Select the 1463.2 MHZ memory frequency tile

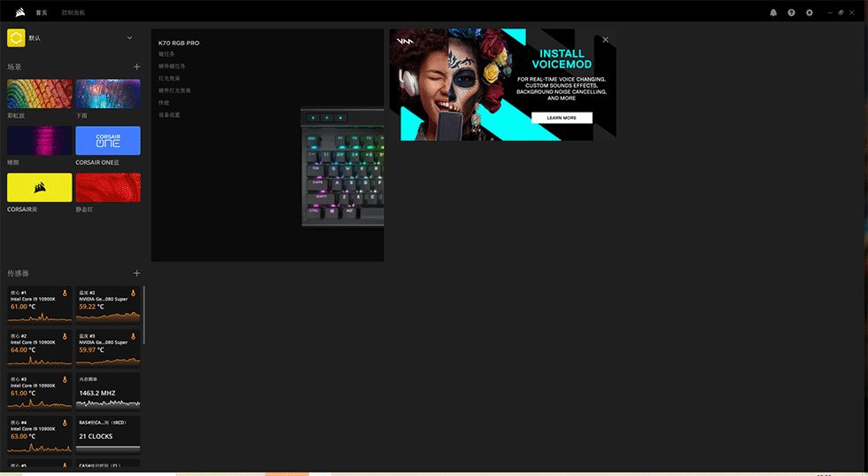tap(108, 391)
